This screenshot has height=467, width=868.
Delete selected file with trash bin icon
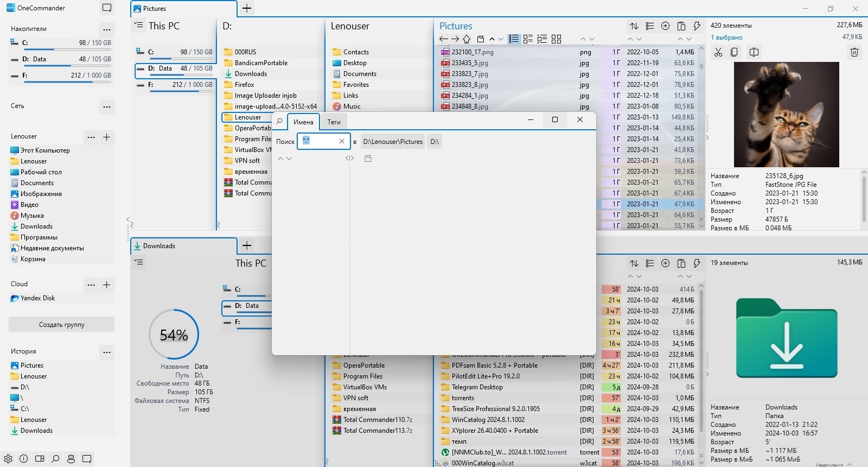tap(854, 52)
